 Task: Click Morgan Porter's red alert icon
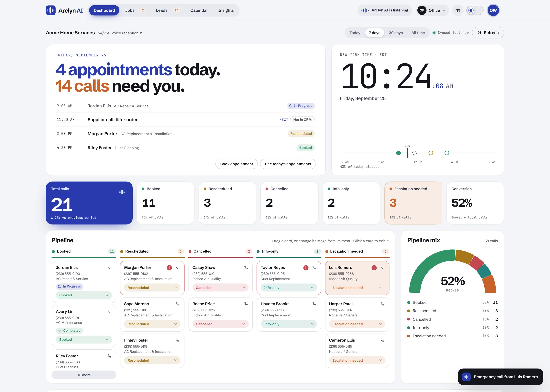point(169,267)
